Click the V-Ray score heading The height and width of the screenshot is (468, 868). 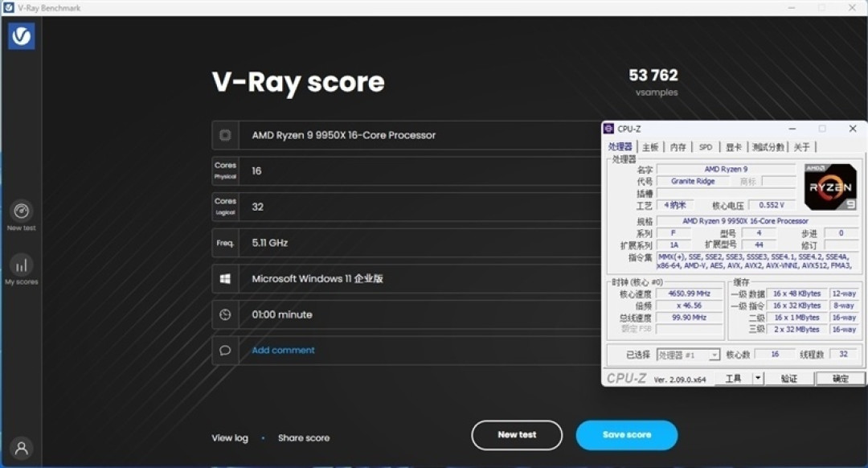tap(298, 82)
